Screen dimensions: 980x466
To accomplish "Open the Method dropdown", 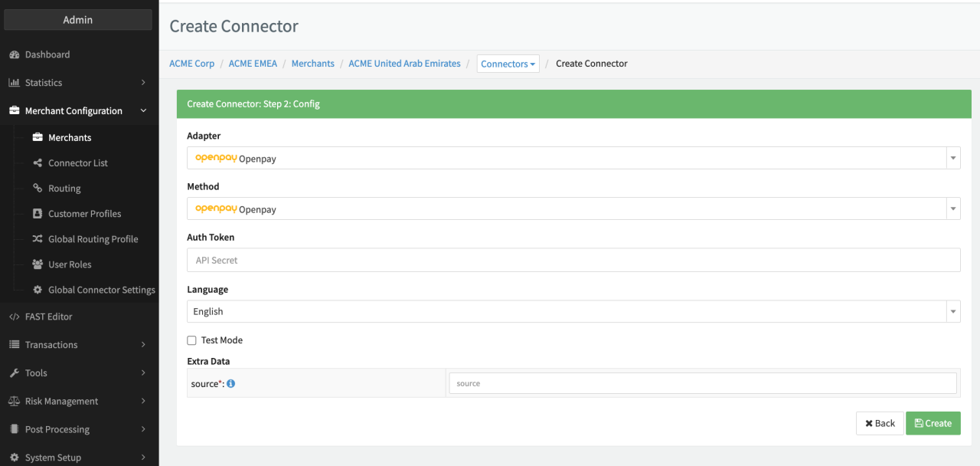I will coord(573,209).
